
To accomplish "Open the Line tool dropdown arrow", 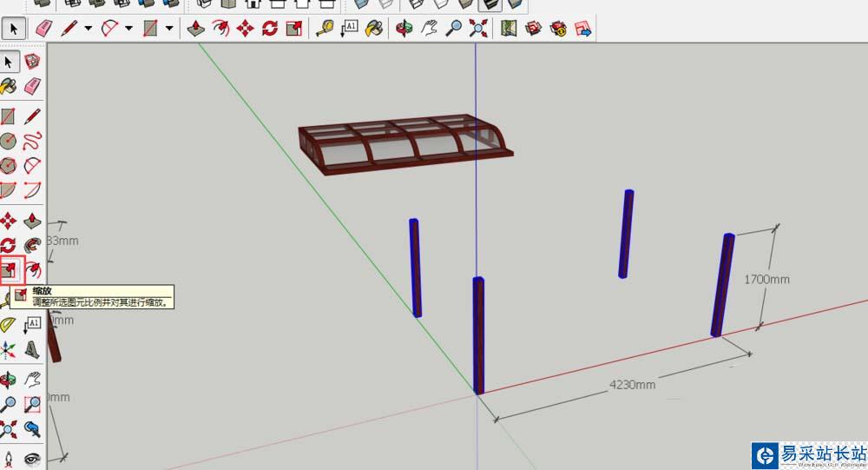I will coord(88,29).
